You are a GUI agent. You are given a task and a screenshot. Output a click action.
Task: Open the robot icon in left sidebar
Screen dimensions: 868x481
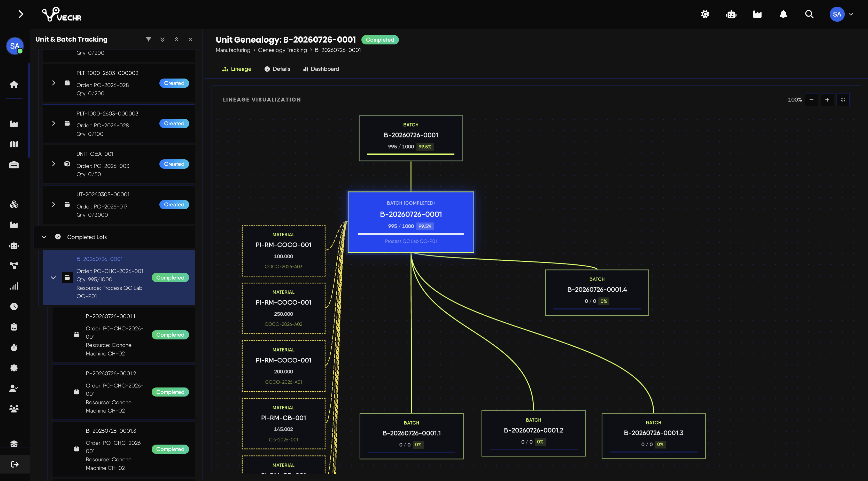pyautogui.click(x=14, y=245)
